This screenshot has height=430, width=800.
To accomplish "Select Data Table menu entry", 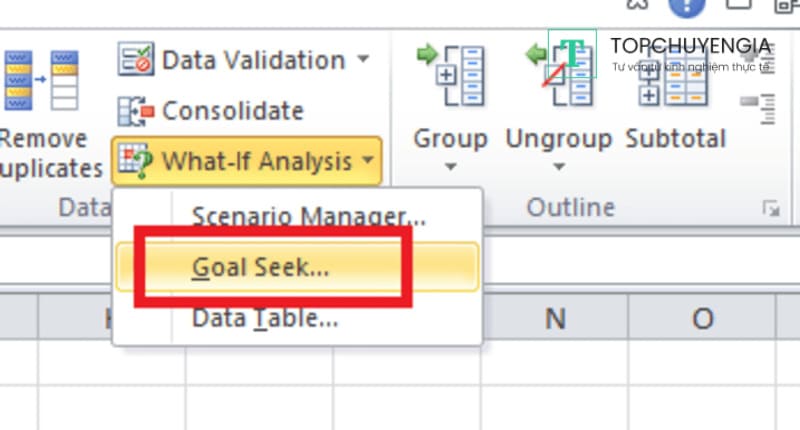I will [265, 319].
